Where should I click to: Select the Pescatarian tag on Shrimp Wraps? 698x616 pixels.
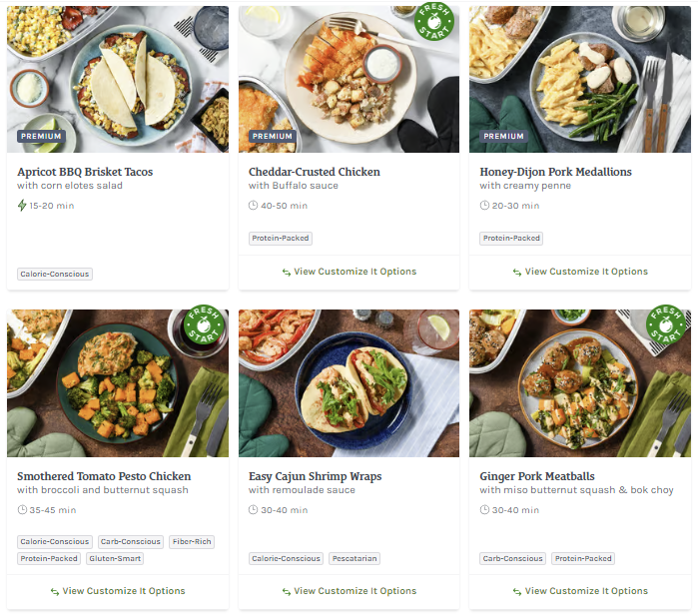click(x=353, y=559)
